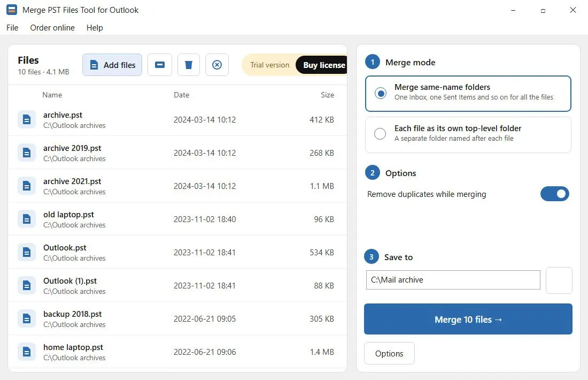Open the Help menu
This screenshot has width=588, height=380.
tap(95, 28)
